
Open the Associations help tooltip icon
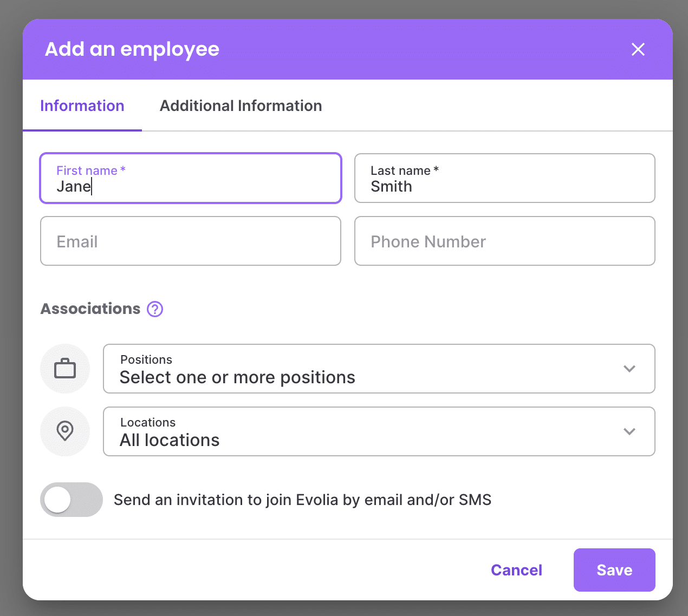(155, 309)
